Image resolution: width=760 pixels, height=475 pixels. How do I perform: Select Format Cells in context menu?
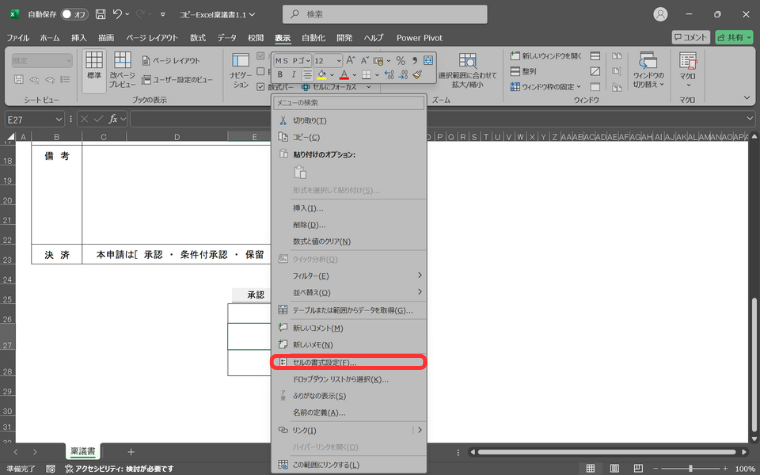(349, 361)
